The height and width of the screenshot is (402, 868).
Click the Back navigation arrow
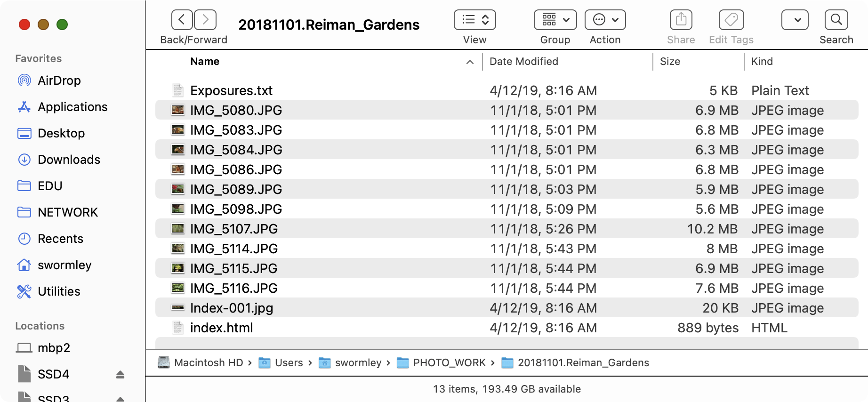tap(182, 20)
